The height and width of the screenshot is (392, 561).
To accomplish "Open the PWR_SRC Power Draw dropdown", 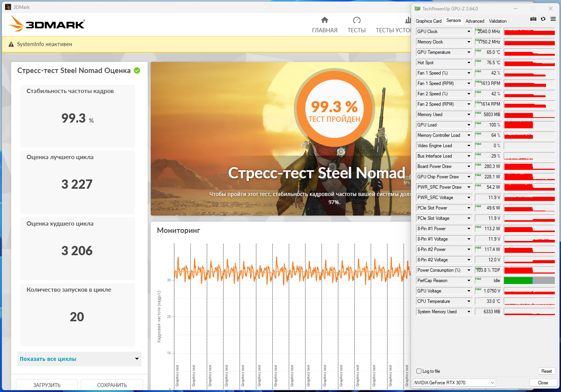I will click(x=469, y=187).
